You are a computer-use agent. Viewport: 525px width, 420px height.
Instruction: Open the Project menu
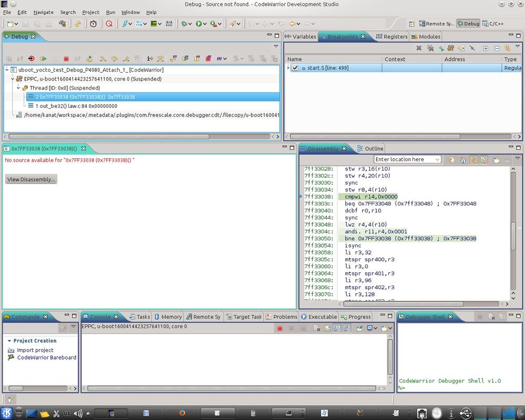click(x=91, y=12)
